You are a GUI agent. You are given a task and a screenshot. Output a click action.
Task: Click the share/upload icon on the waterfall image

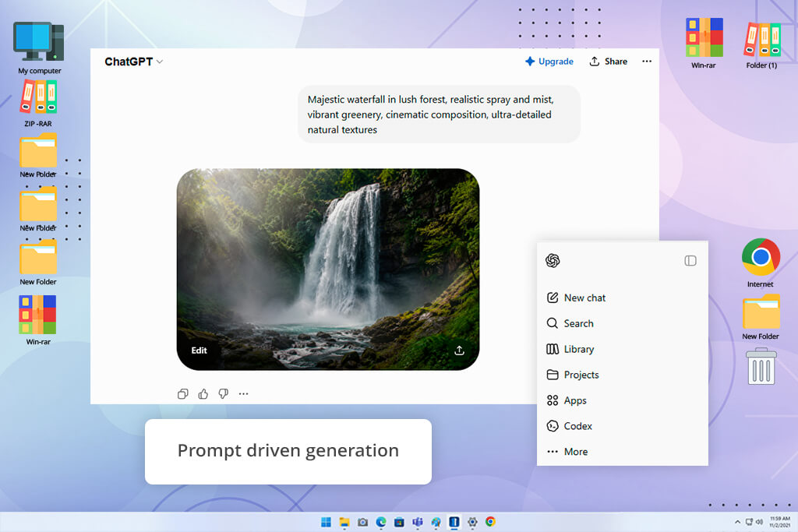click(x=459, y=351)
